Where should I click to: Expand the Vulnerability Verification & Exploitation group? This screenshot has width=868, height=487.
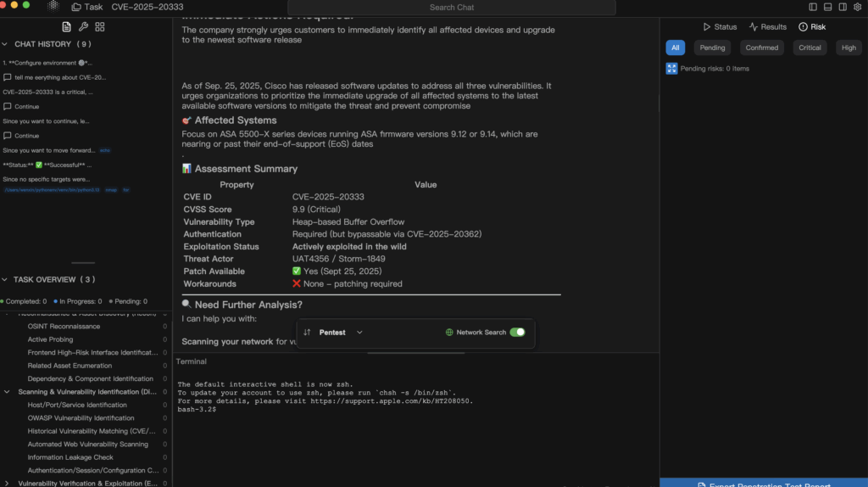coord(8,483)
